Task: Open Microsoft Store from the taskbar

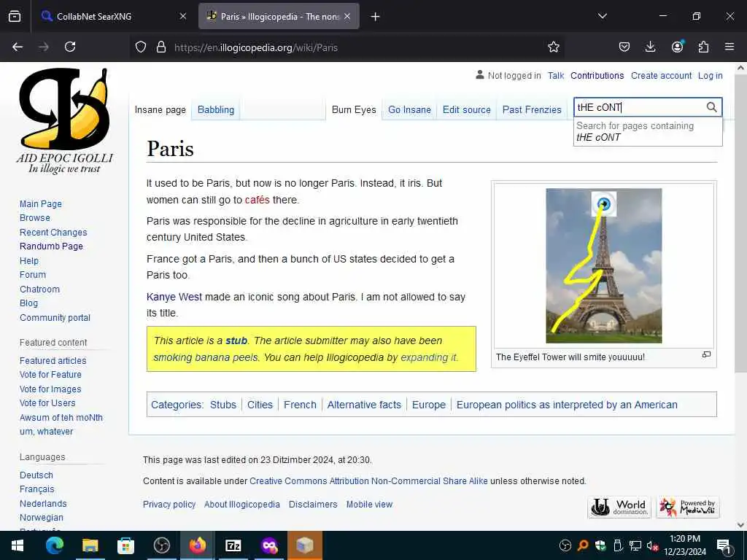Action: pos(125,545)
